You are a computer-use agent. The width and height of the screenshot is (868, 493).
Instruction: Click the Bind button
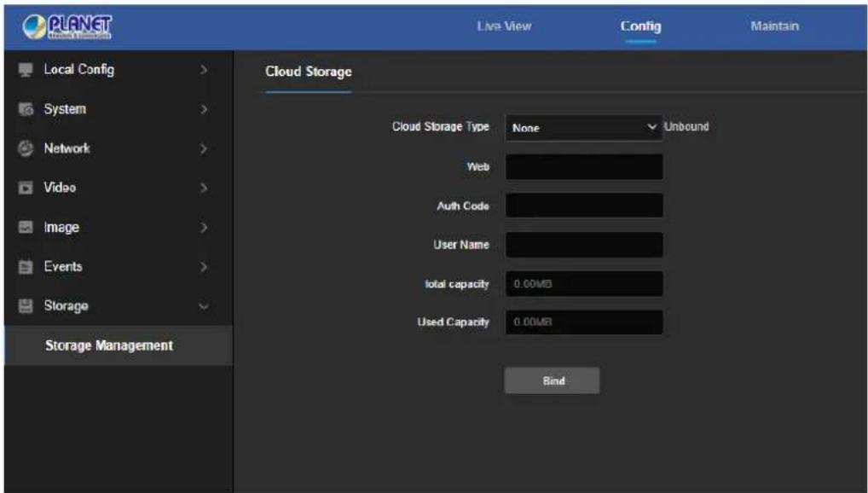(x=552, y=380)
